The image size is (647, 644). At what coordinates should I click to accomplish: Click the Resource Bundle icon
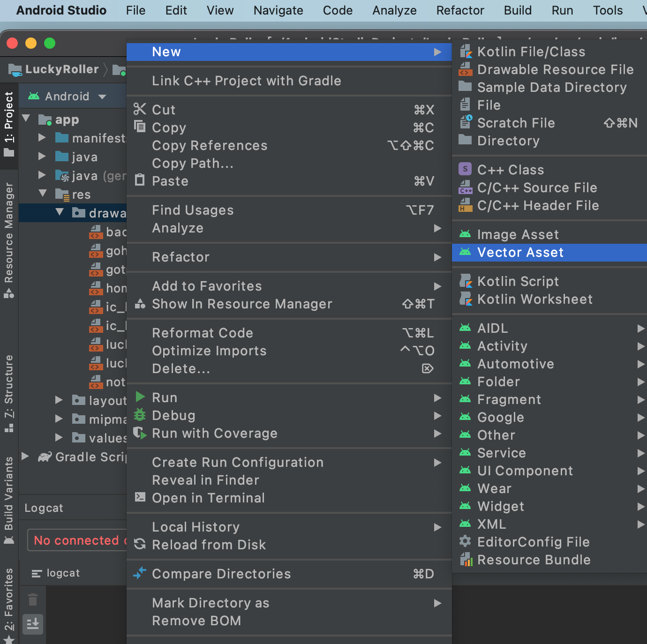pos(466,559)
